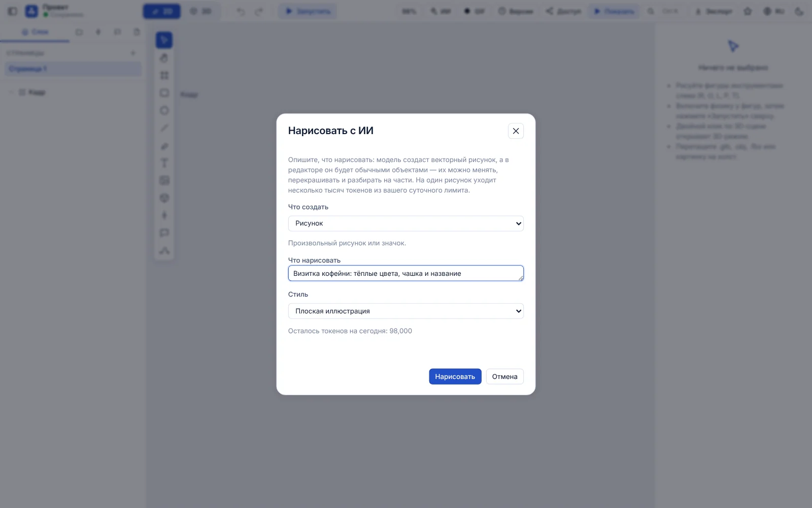Click the Что нарисовать text field
The image size is (812, 508).
coord(405,273)
